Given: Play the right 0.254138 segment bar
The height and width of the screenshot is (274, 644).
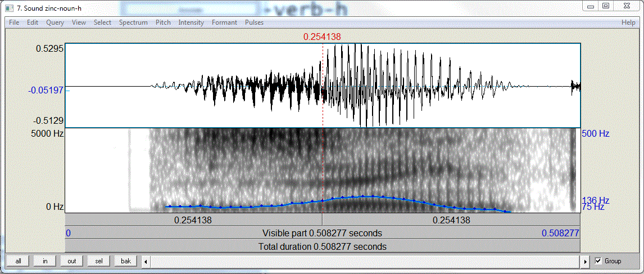Looking at the screenshot, I should pos(451,220).
